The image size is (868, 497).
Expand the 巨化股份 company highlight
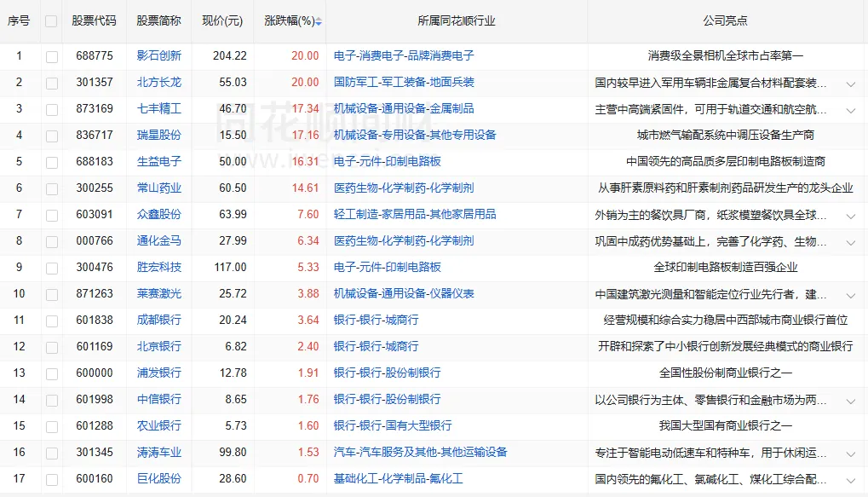(851, 481)
